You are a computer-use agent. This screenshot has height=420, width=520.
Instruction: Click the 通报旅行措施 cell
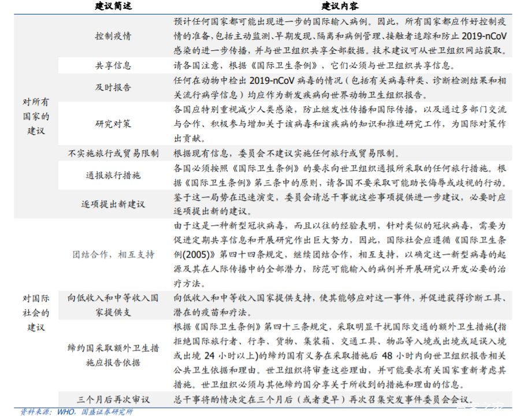[113, 175]
